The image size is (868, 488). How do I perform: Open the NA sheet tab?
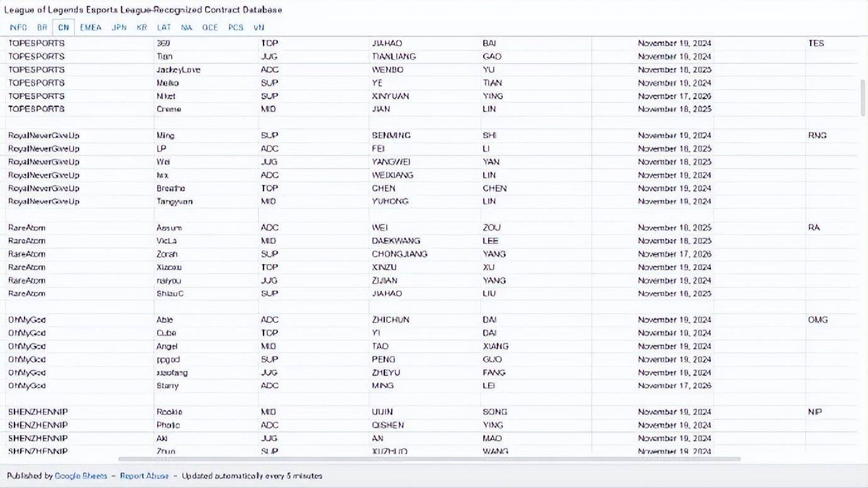pos(187,28)
